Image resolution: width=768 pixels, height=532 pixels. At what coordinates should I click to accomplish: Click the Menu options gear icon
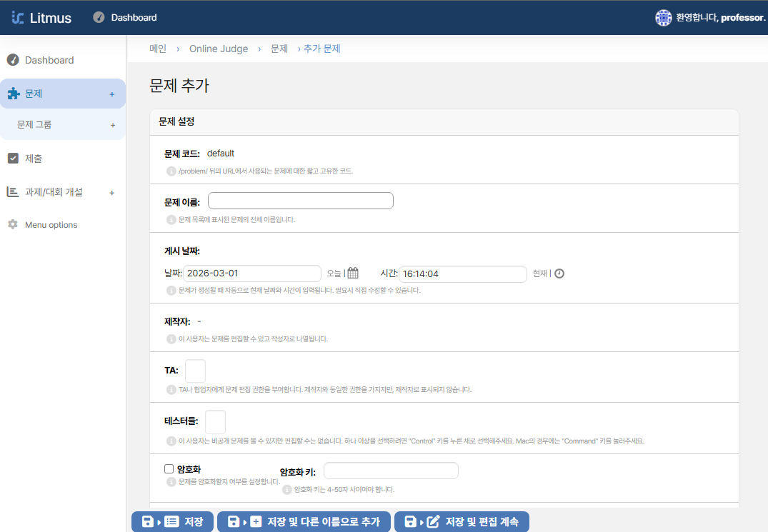12,225
